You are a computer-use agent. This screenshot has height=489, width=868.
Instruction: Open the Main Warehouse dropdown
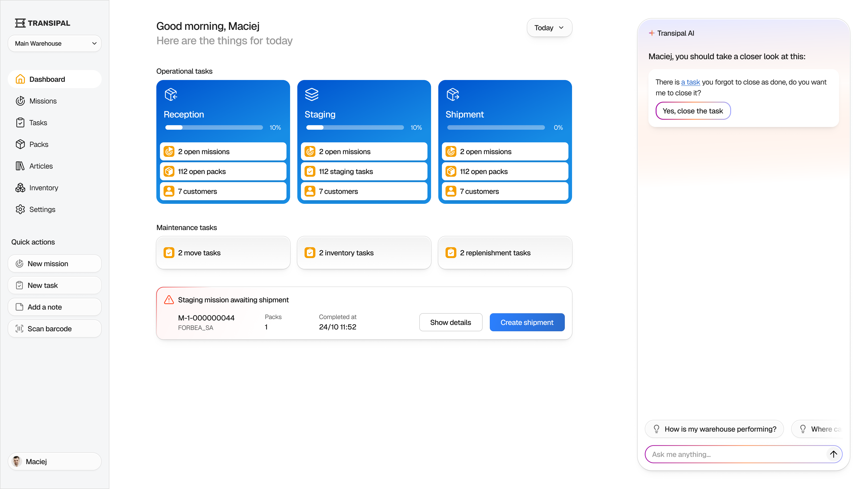pyautogui.click(x=55, y=43)
